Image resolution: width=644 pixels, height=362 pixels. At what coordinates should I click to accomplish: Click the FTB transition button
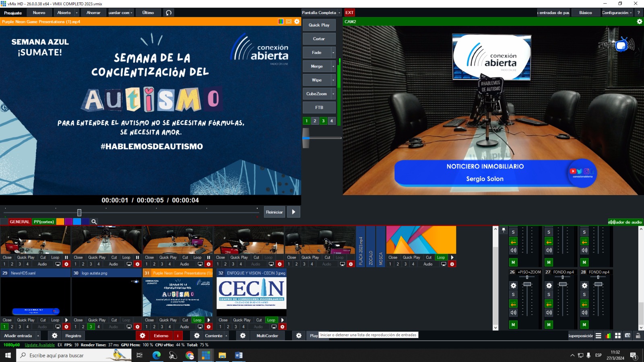pos(319,107)
